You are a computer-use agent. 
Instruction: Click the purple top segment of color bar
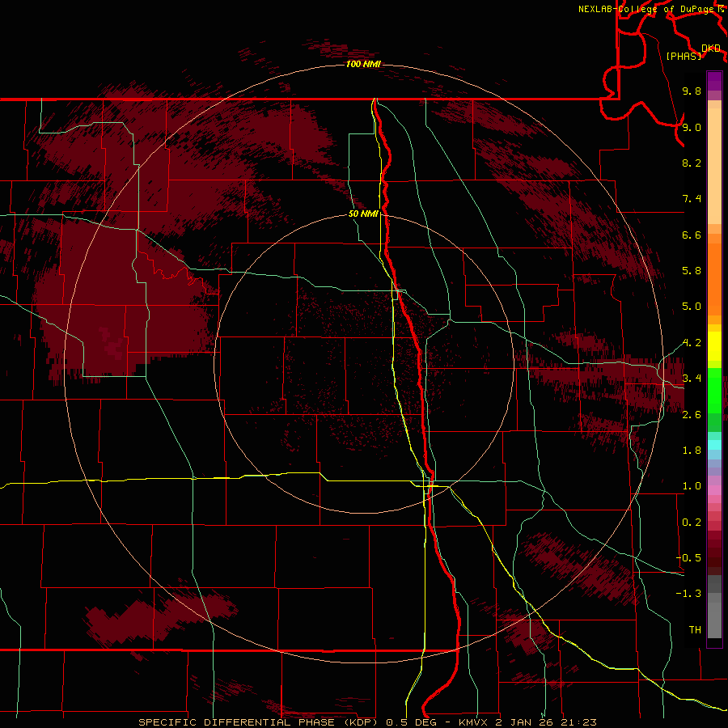coord(714,81)
